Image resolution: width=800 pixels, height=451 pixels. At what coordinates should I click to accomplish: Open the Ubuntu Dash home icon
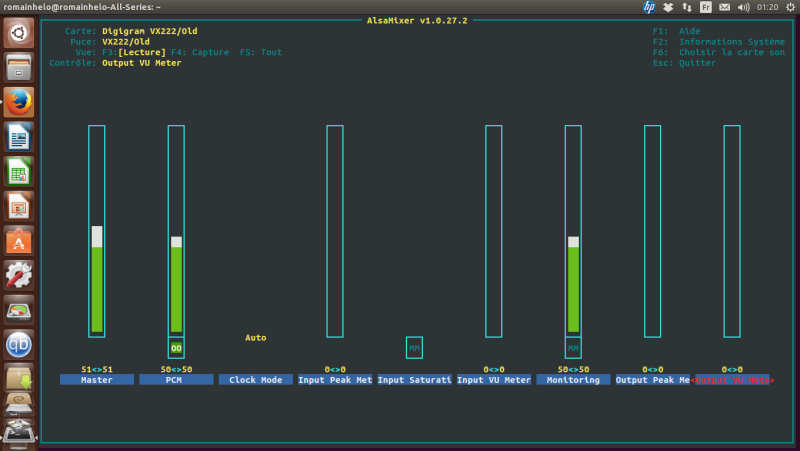19,33
